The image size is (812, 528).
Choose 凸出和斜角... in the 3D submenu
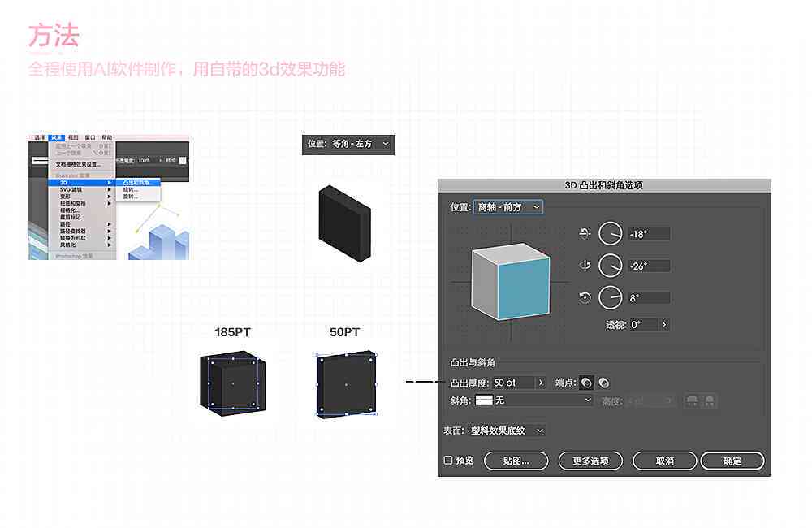point(138,183)
